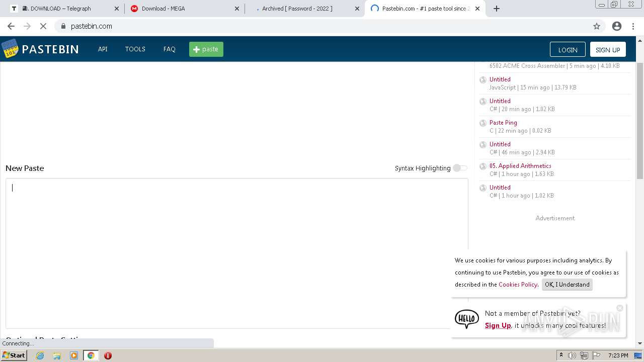Viewport: 644px width, 362px height.
Task: Click the red Opera taskbar icon
Action: point(108,355)
